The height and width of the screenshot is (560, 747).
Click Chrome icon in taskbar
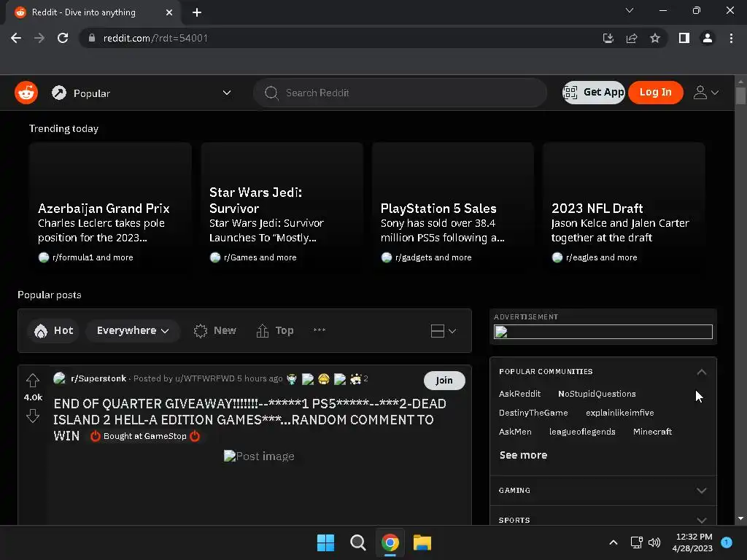click(x=390, y=542)
